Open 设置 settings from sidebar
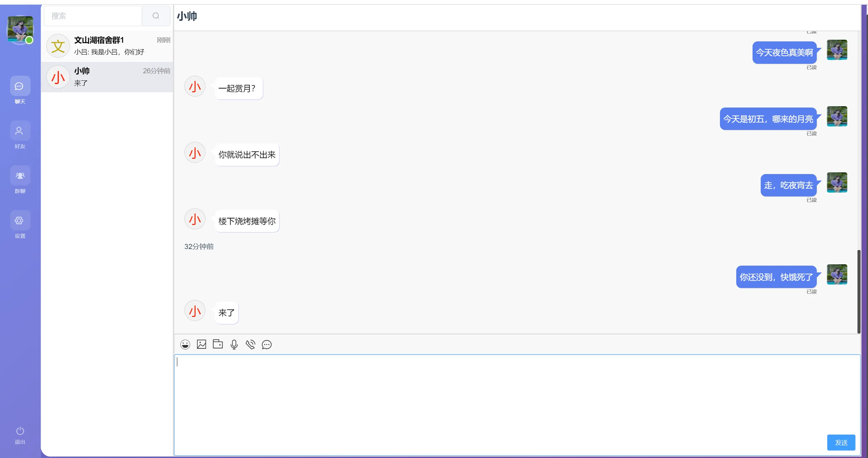Viewport: 868px width, 458px height. (20, 221)
